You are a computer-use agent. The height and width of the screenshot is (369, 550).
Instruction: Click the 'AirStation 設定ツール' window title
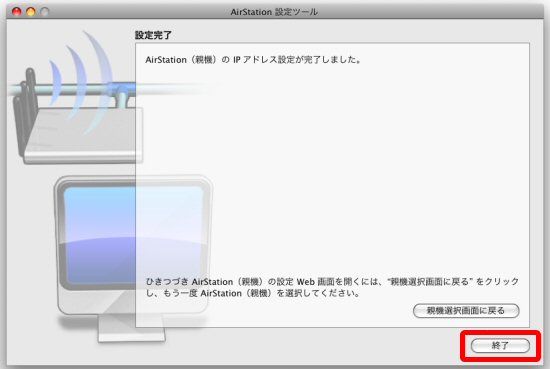(x=274, y=12)
